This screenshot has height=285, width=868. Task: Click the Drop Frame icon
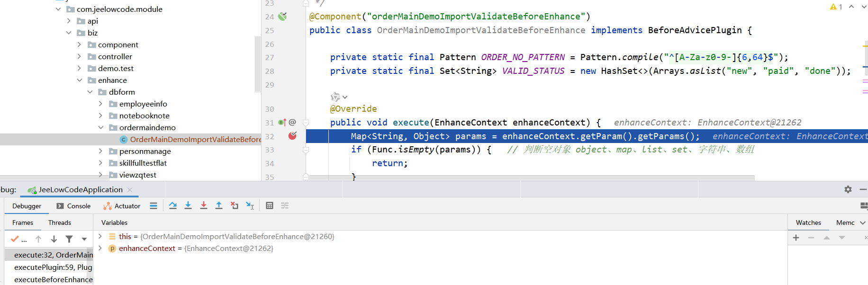235,205
